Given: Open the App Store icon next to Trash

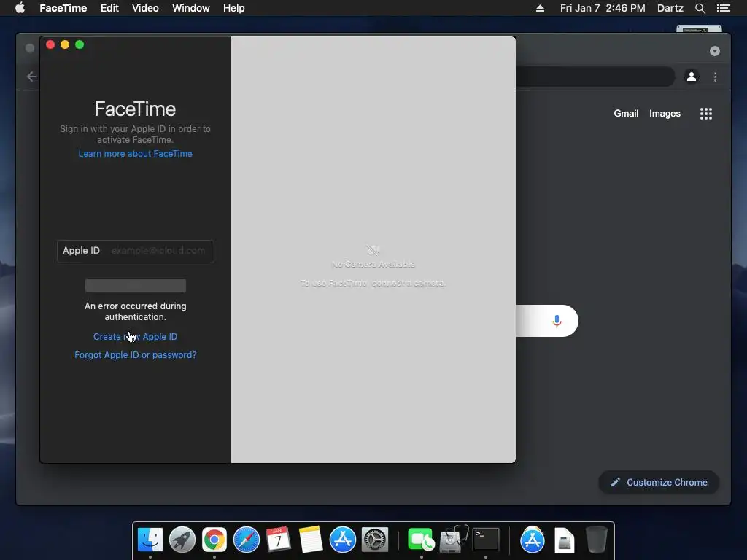Looking at the screenshot, I should [532, 540].
